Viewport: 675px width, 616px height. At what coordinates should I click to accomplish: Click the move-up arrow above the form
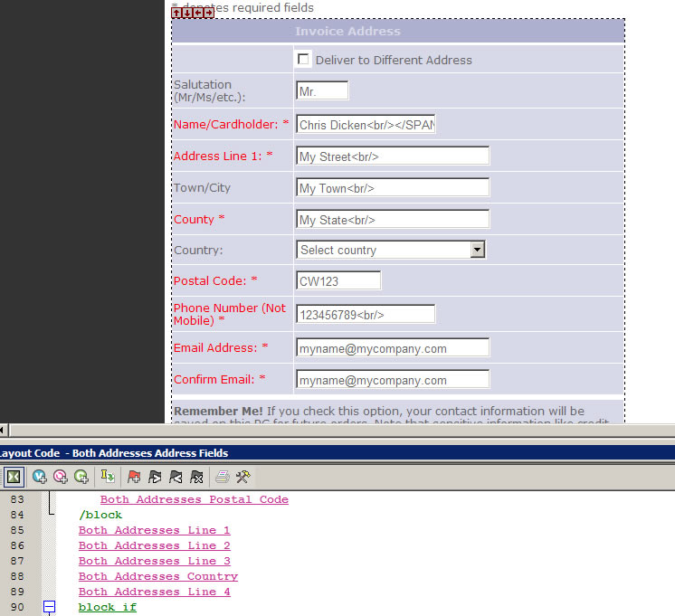[177, 13]
